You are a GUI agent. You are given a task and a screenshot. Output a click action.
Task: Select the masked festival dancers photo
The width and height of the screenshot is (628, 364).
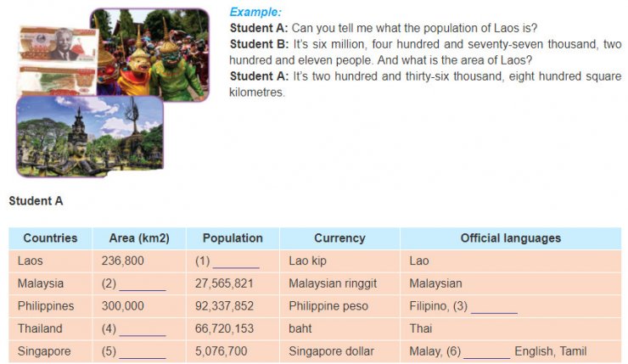point(150,54)
